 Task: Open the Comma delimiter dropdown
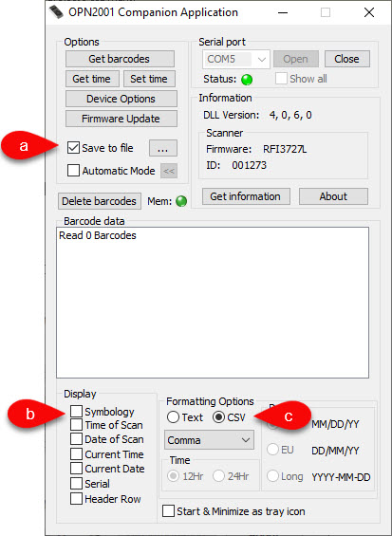[x=209, y=440]
